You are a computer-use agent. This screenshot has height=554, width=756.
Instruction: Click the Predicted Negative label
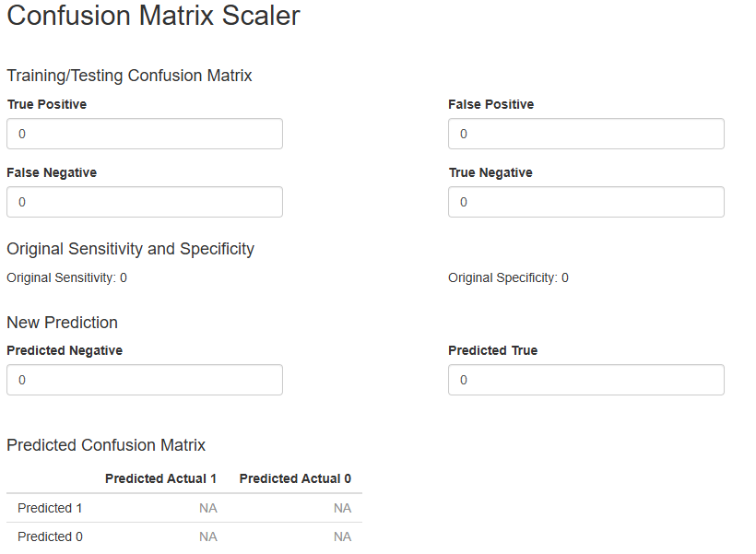(65, 350)
